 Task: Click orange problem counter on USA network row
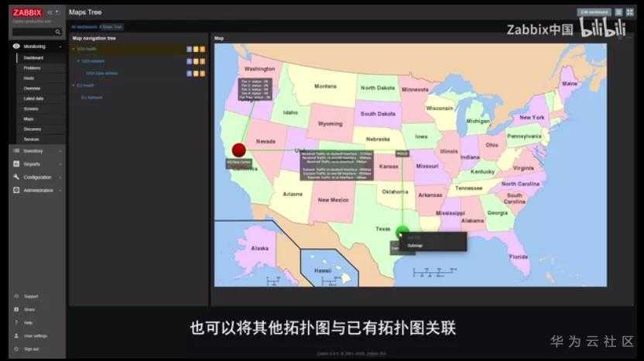tap(203, 61)
